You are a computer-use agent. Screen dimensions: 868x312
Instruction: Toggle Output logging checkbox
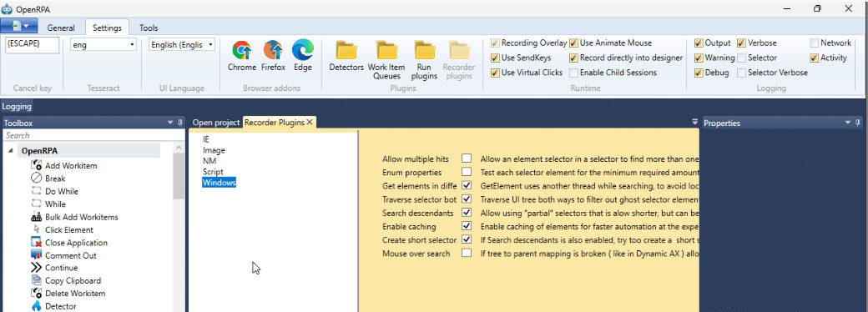tap(698, 43)
